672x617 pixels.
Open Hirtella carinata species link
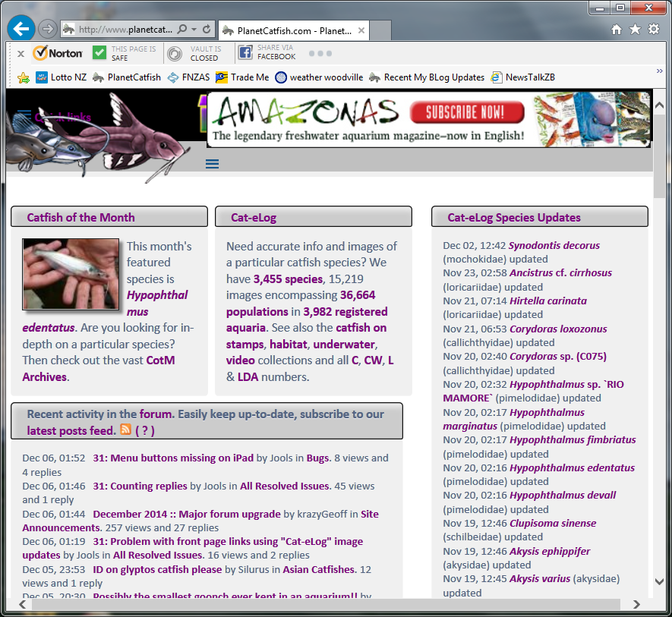point(548,301)
